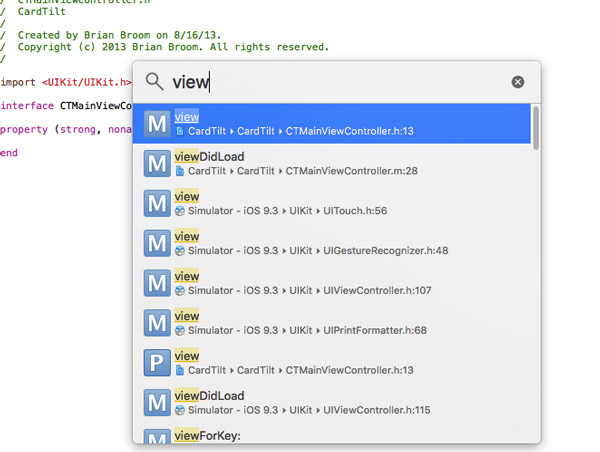600x452 pixels.
Task: Choose the view result in UITouch.h:56
Action: click(x=340, y=203)
